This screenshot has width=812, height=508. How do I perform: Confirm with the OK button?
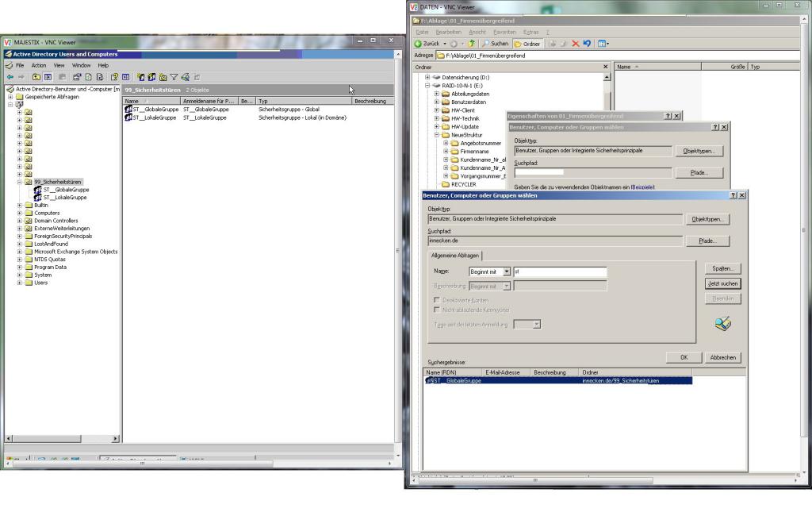point(684,358)
